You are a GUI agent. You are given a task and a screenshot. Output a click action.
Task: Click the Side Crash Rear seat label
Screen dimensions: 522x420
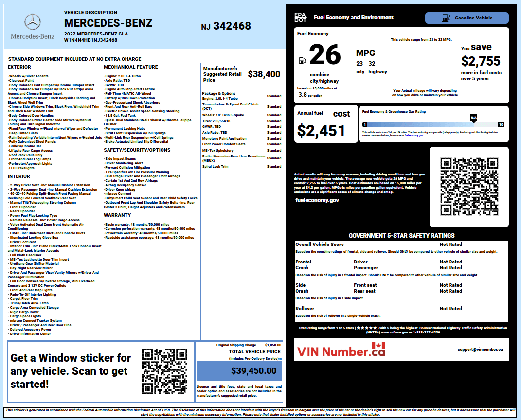pos(364,291)
